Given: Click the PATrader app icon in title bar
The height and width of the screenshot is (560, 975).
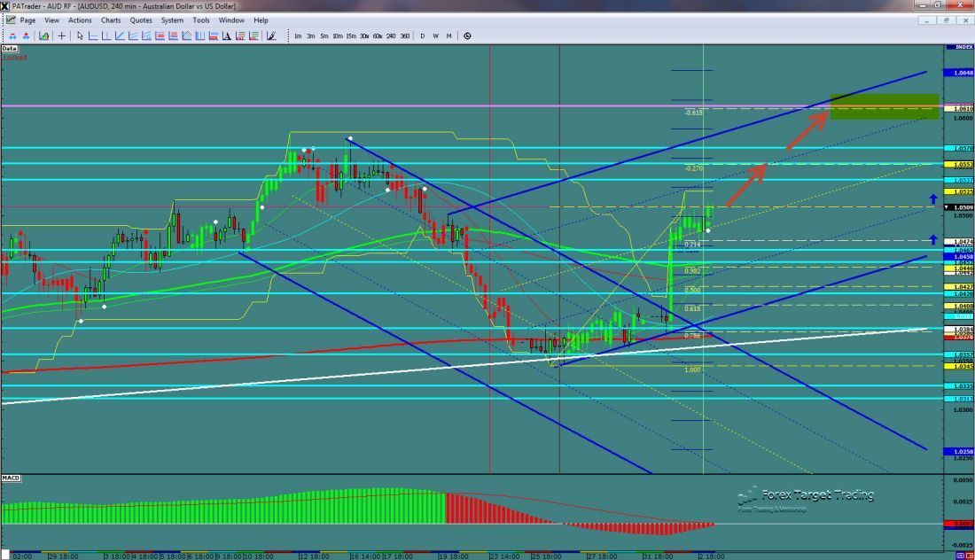Looking at the screenshot, I should click(x=5, y=5).
